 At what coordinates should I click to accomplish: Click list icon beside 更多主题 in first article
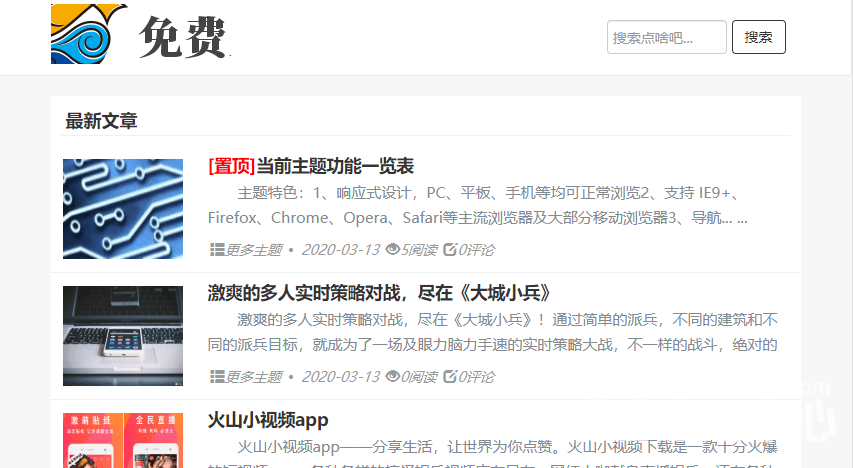[217, 250]
